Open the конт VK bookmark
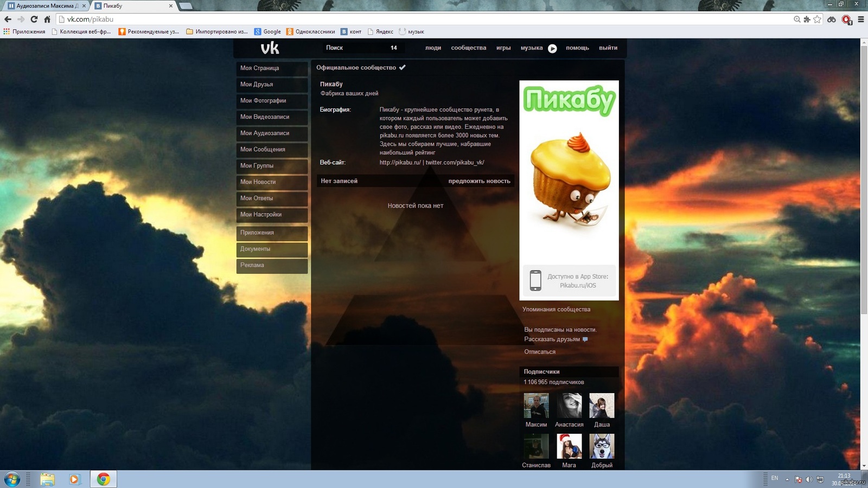868x488 pixels. [351, 31]
